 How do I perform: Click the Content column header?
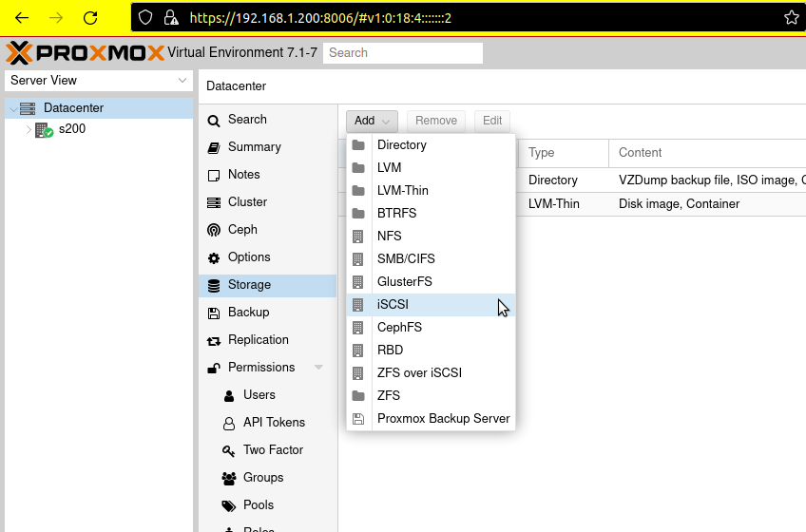point(707,153)
